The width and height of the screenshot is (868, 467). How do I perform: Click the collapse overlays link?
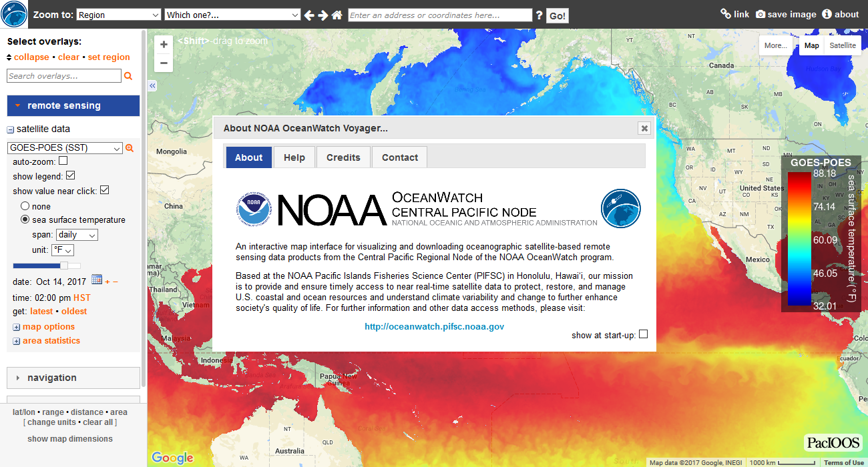click(x=31, y=57)
